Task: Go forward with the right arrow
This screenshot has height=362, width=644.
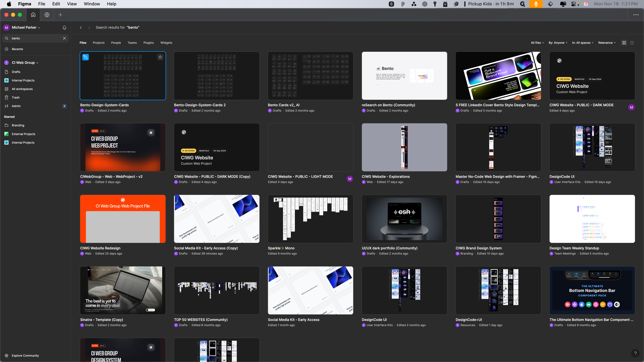Action: point(89,27)
